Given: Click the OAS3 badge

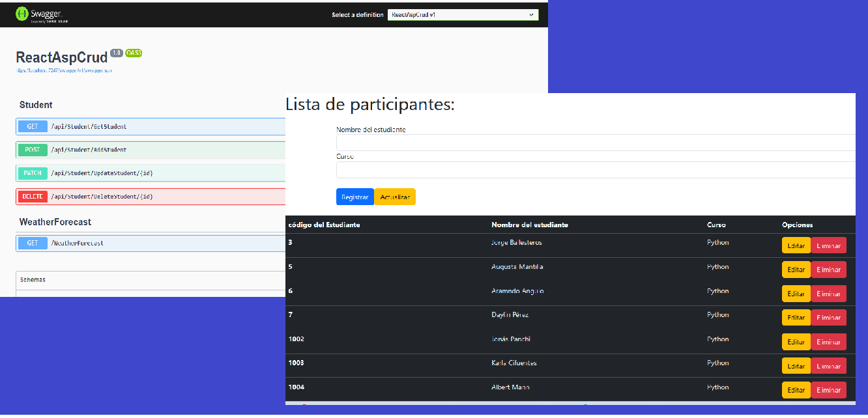Looking at the screenshot, I should tap(134, 53).
